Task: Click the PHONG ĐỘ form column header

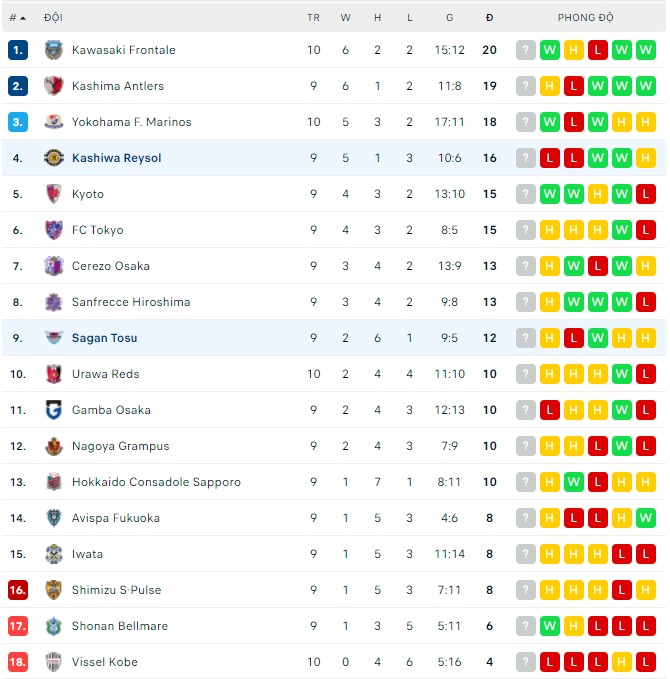Action: [586, 18]
